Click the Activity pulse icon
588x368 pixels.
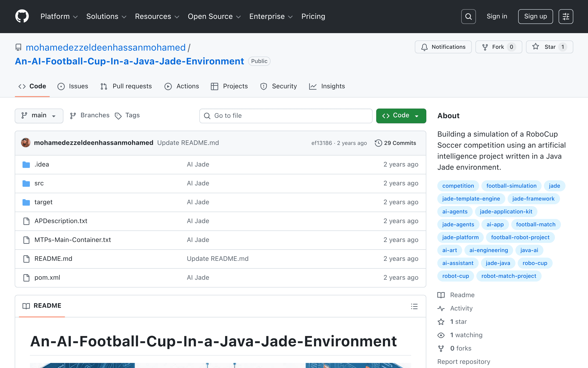point(441,308)
